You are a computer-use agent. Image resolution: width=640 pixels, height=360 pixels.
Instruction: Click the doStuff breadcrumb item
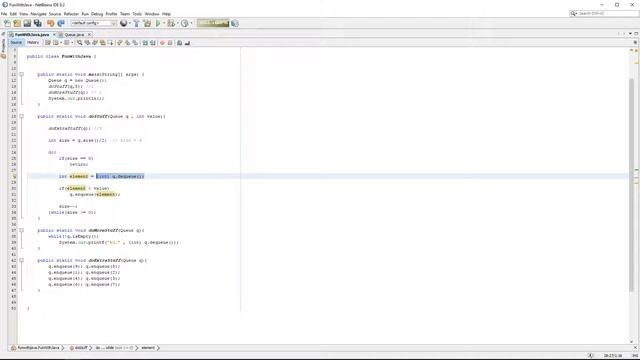79,348
